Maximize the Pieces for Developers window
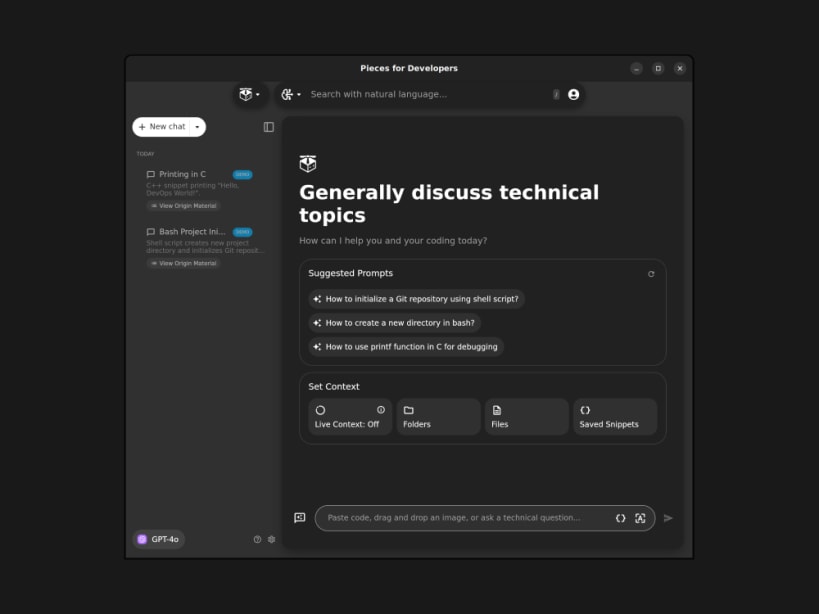 tap(658, 68)
